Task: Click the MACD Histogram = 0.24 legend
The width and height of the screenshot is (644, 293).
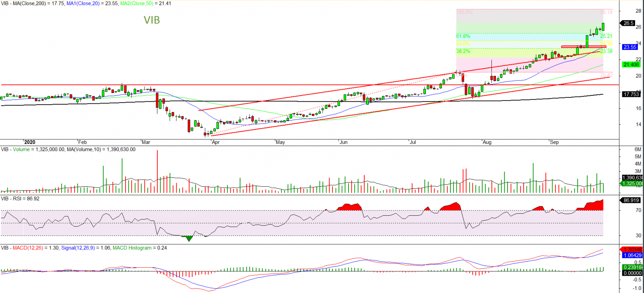Action: tap(140, 248)
